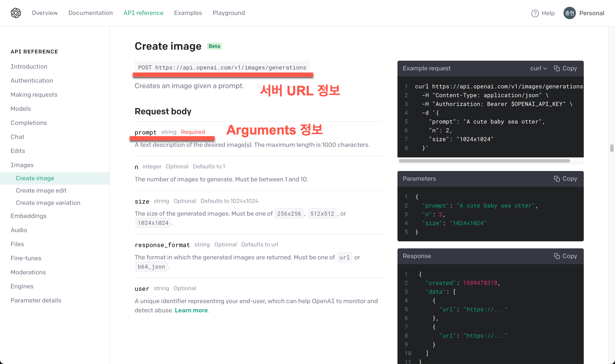Open the Authentication sidebar link
Viewport: 615px width, 364px height.
coord(32,80)
